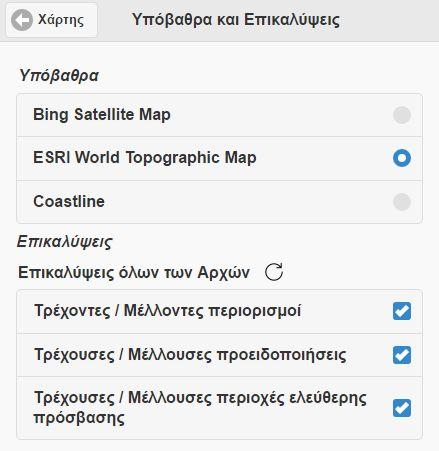Click the περιοχές ελεύθερης πρόσβασης label text

click(200, 407)
